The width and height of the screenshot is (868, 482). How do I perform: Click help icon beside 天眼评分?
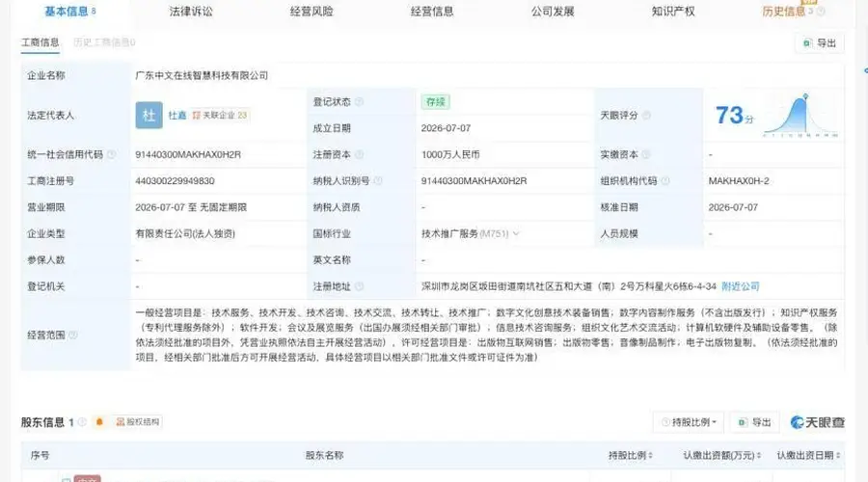pos(646,115)
